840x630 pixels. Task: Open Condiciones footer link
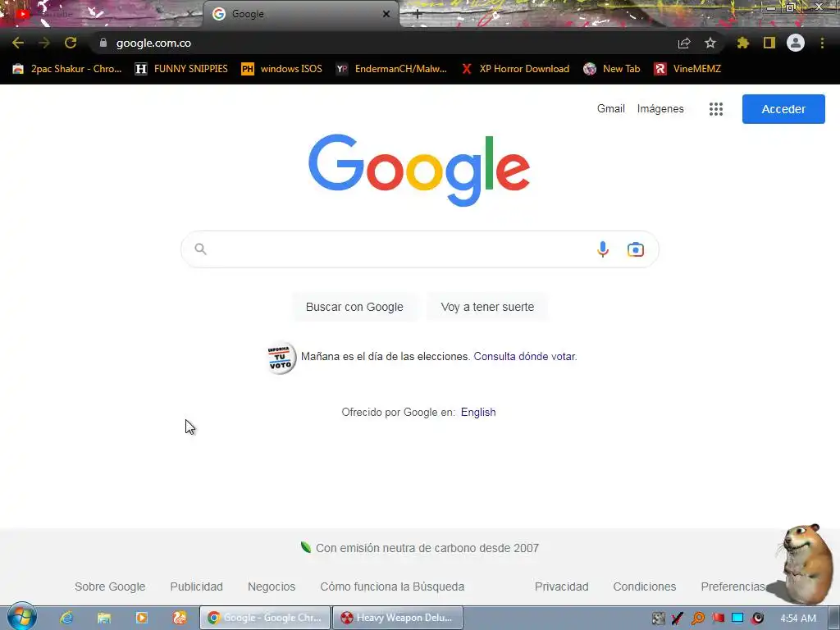pos(645,587)
